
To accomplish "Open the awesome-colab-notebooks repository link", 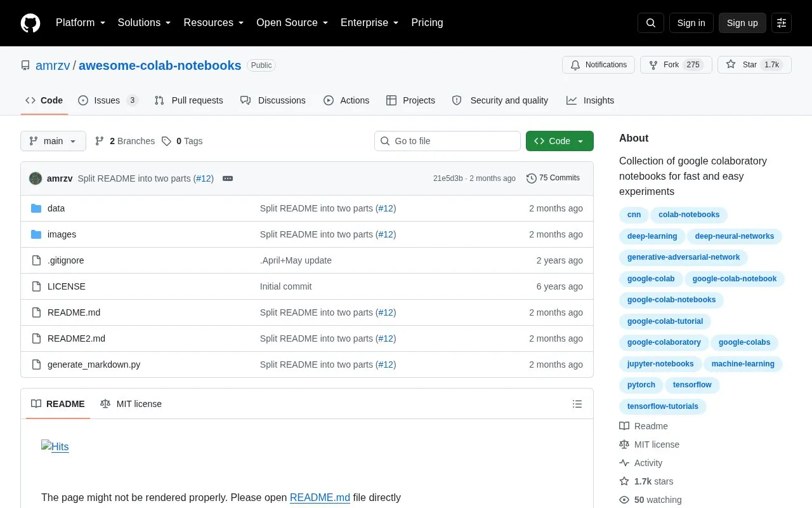I will pos(160,65).
